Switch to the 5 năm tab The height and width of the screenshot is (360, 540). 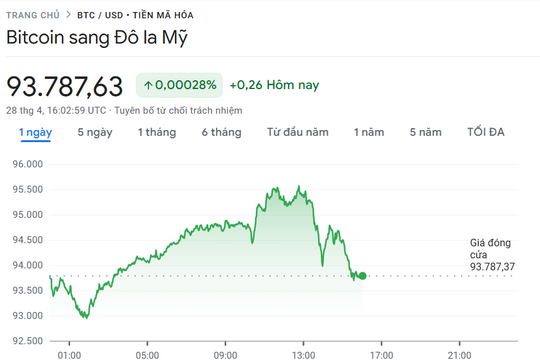[426, 132]
